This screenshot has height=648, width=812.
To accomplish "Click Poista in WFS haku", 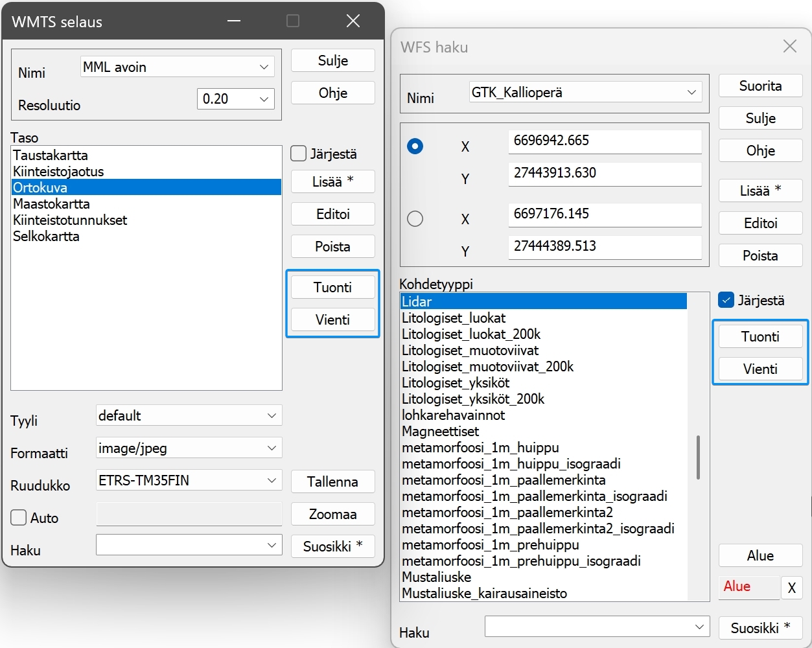I will [x=761, y=255].
